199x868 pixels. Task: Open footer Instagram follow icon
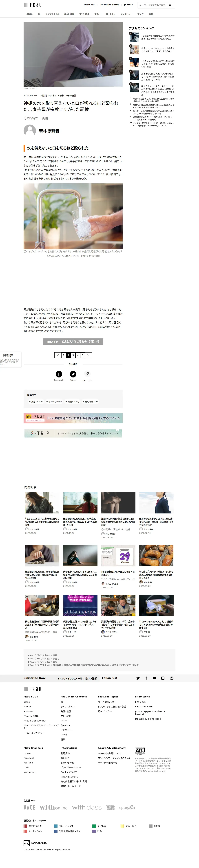(171, 678)
